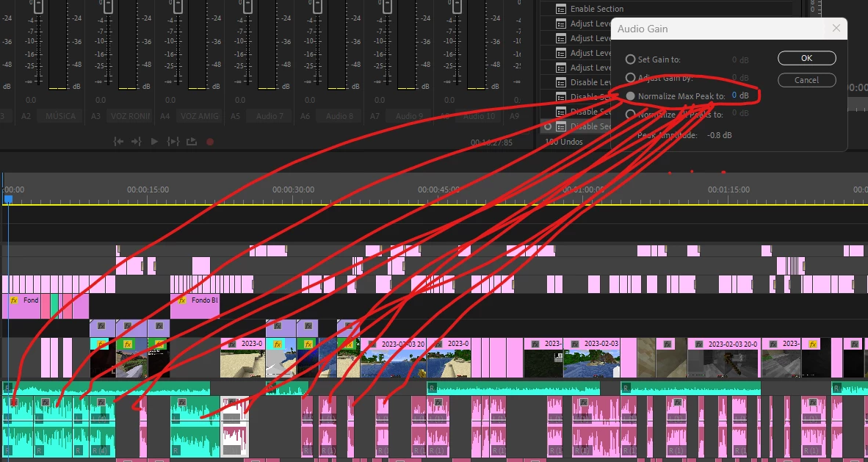Click the 00:00:30:00 mark on the ruler
The height and width of the screenshot is (462, 868).
(x=293, y=190)
